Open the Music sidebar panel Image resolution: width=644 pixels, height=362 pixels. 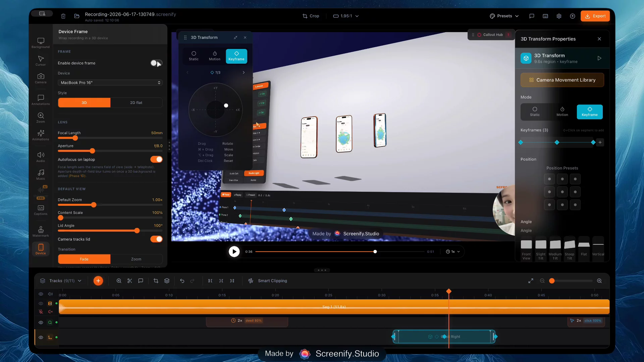[41, 175]
